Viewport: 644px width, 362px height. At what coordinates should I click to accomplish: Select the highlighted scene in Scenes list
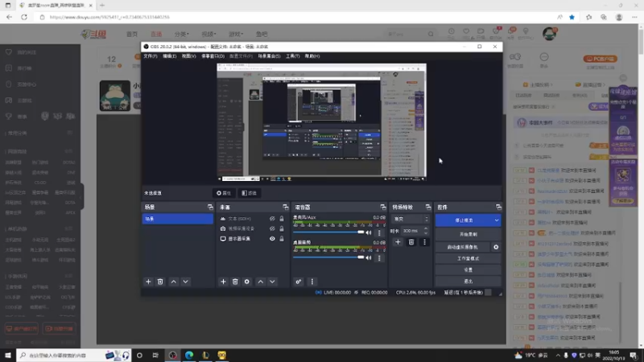[177, 219]
